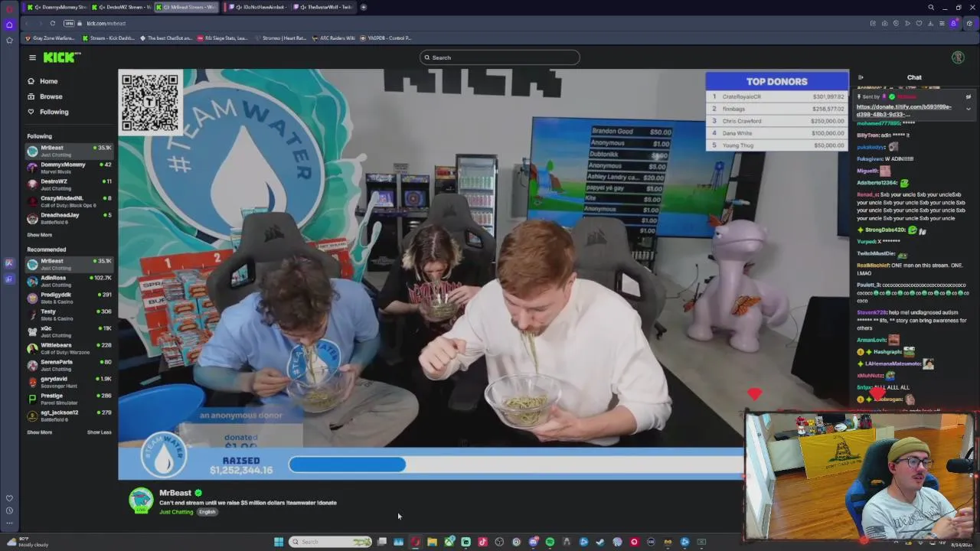Viewport: 980px width, 551px height.
Task: Open browser tab search magnifier
Action: click(x=931, y=7)
